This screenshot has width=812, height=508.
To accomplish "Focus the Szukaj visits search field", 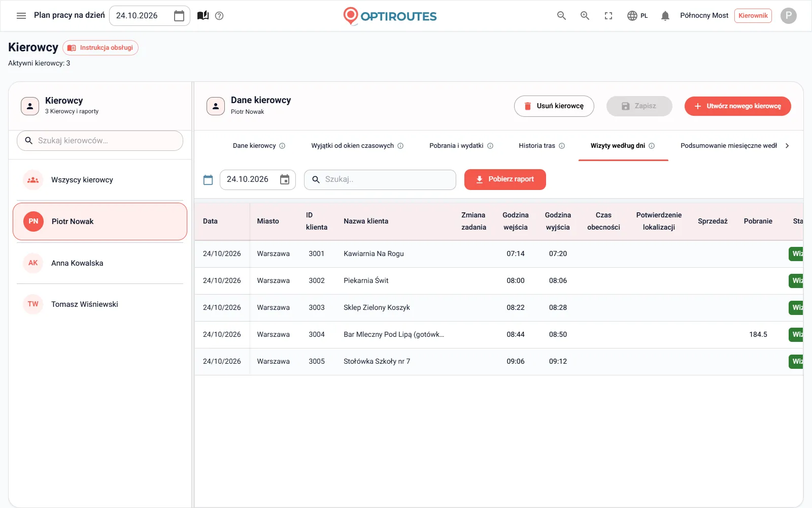I will pos(380,180).
